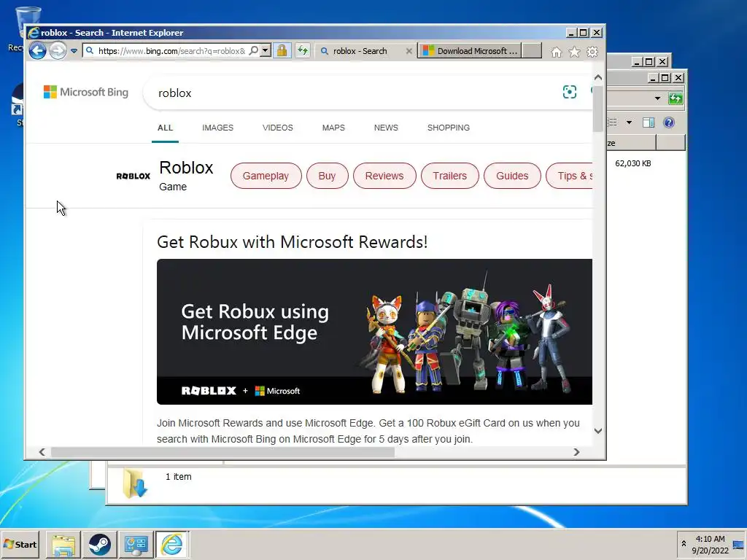This screenshot has height=560, width=747.
Task: Open the Windows Start menu
Action: coord(20,544)
